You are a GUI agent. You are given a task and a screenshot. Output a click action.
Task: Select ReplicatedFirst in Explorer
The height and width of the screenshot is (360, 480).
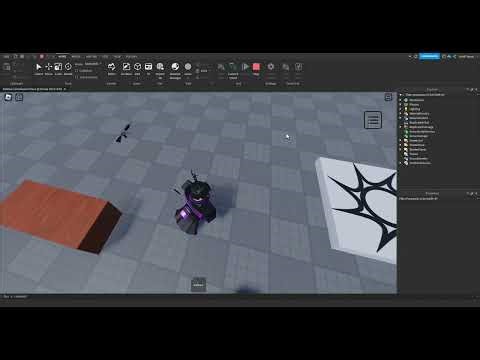(x=416, y=122)
